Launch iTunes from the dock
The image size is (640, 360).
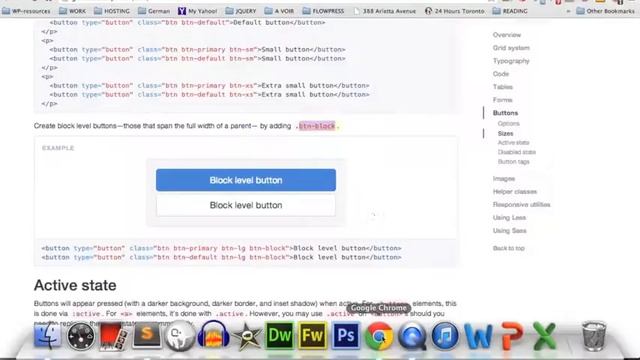click(445, 336)
